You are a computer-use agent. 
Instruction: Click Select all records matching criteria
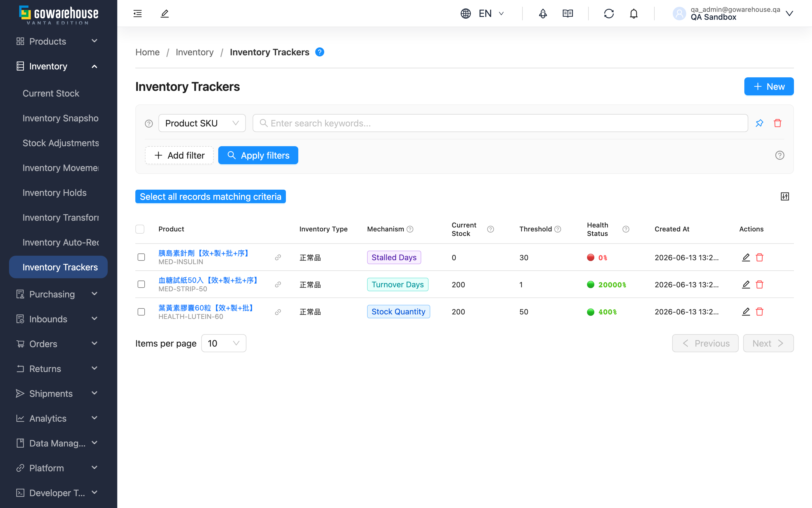coord(210,196)
